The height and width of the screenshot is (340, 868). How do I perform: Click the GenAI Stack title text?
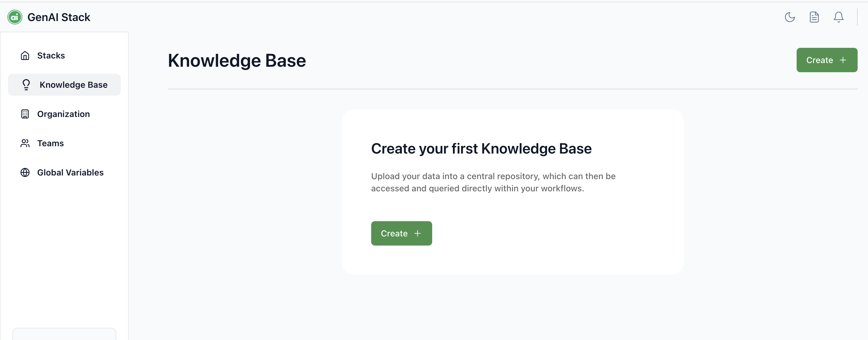pos(59,17)
